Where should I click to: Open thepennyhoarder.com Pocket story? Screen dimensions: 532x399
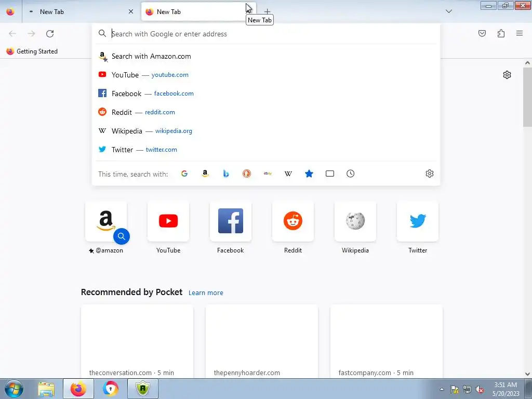click(x=262, y=341)
